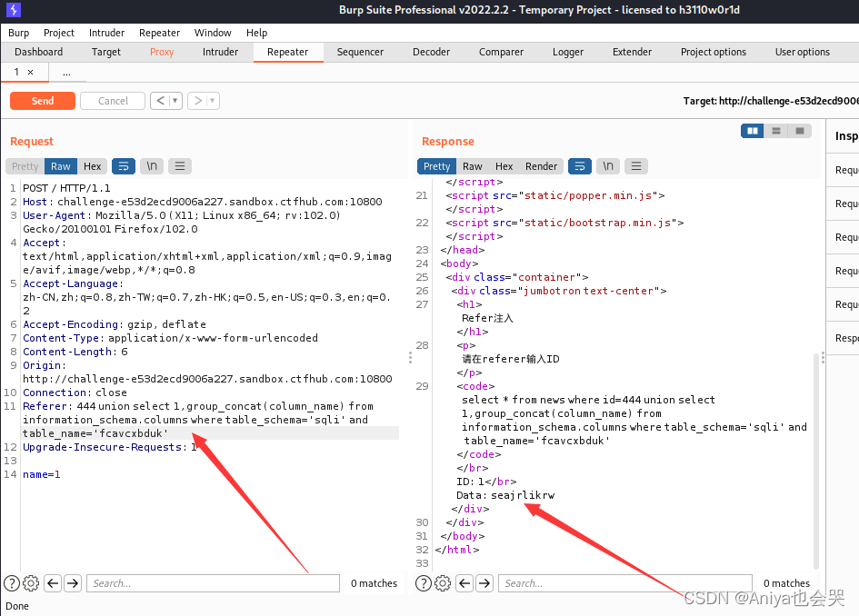
Task: Open history forward dropdown arrow
Action: 213,101
